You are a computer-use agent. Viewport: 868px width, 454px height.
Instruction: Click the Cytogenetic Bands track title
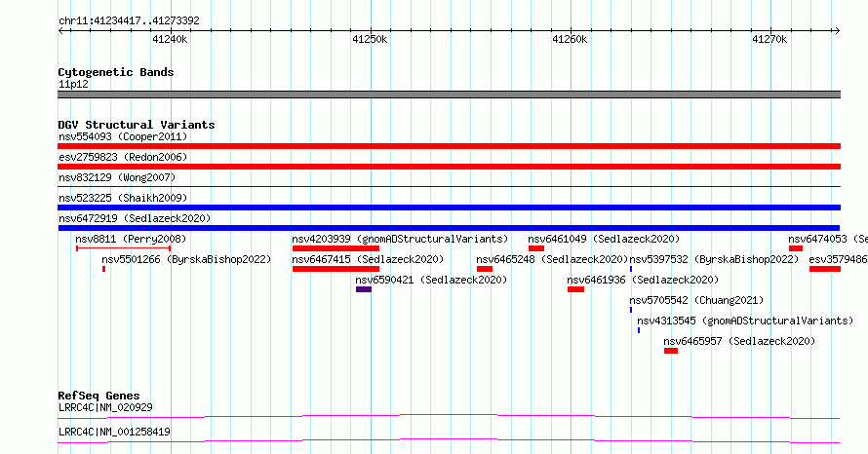pos(116,72)
